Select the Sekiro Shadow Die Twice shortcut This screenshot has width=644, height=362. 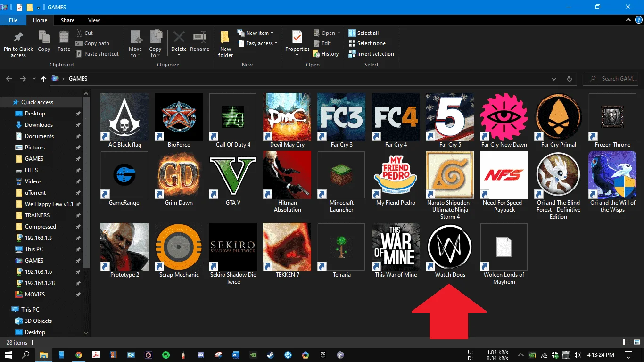[233, 254]
